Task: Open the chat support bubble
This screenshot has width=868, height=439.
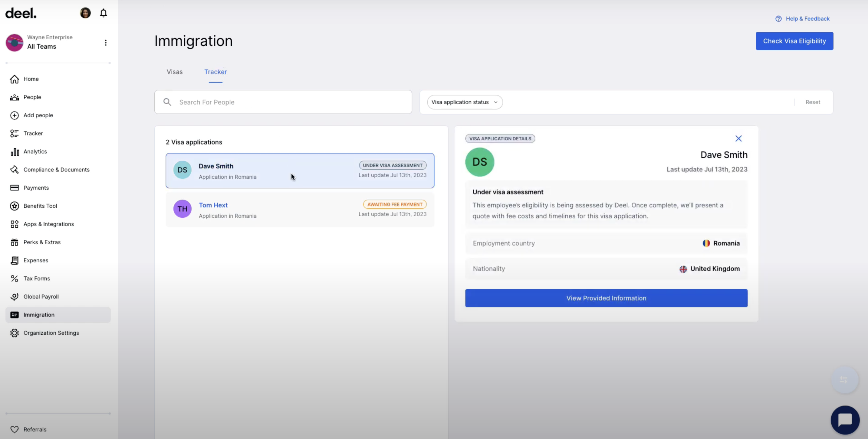Action: [845, 420]
